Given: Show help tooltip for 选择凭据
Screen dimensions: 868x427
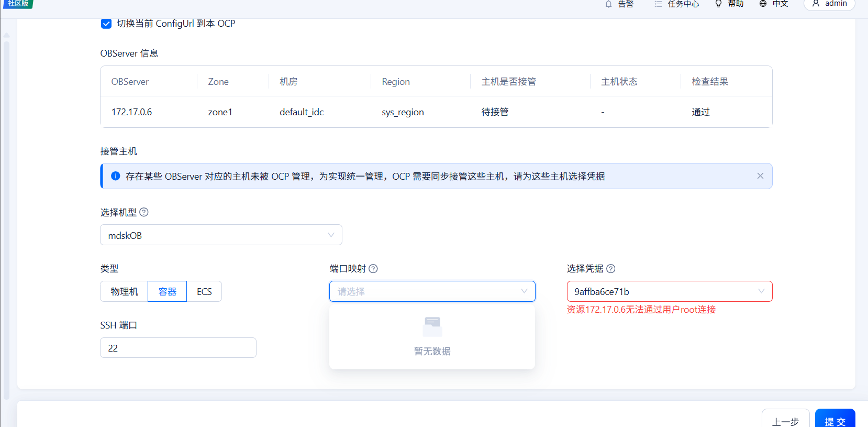Looking at the screenshot, I should pyautogui.click(x=611, y=269).
